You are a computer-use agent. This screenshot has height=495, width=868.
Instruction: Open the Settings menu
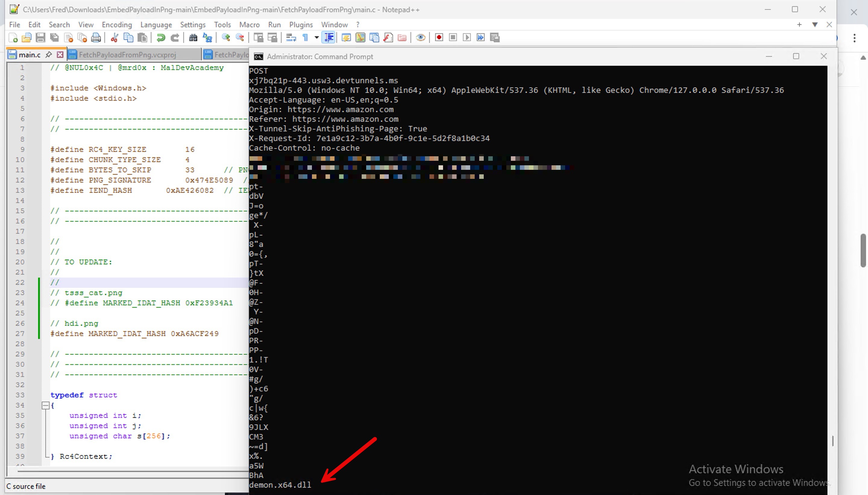[x=193, y=24]
